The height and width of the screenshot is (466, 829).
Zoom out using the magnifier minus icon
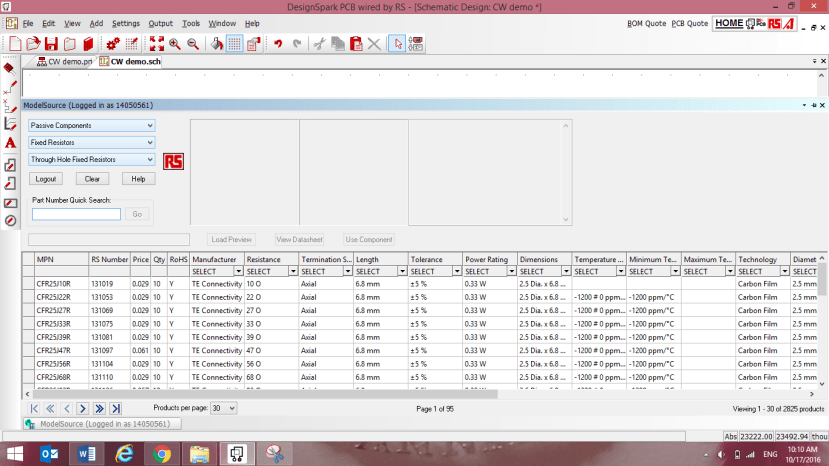coord(193,44)
